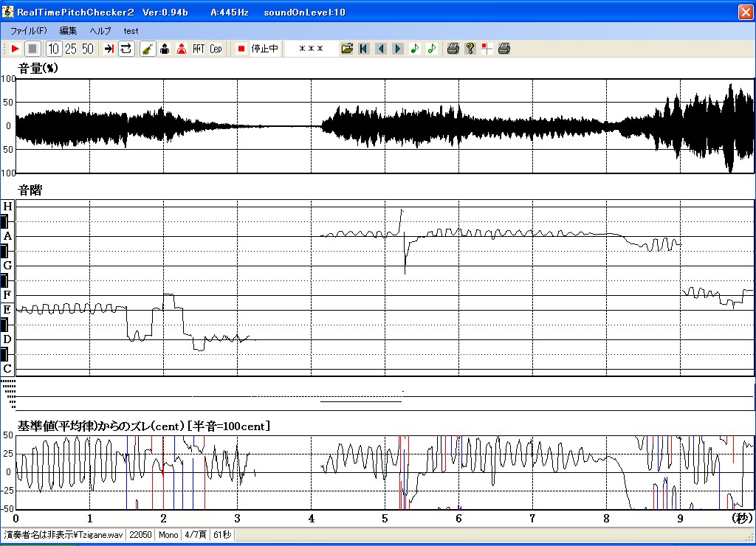Click the RealTimePitchChecker2 app icon in title bar

[7, 12]
